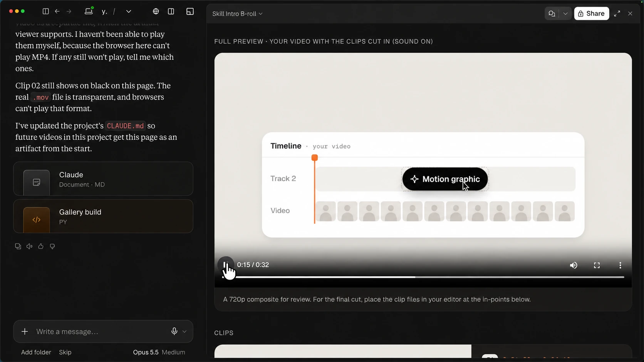Open the Medium effort selector
Image resolution: width=644 pixels, height=362 pixels.
173,352
